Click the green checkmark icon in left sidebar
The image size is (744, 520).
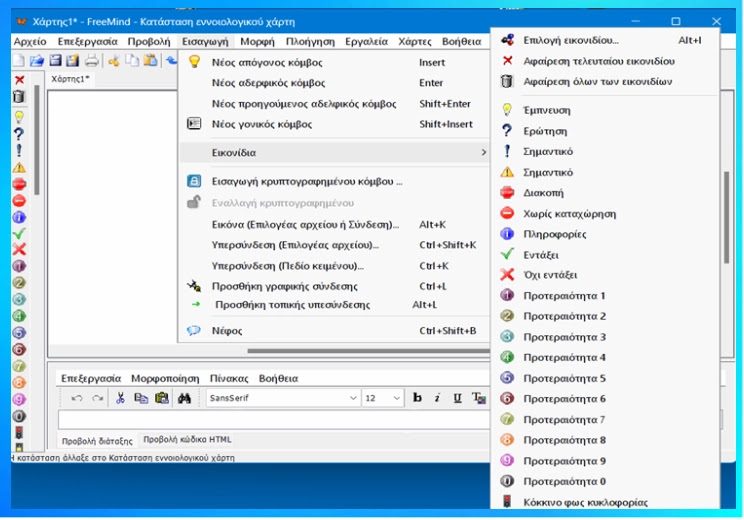pos(19,233)
